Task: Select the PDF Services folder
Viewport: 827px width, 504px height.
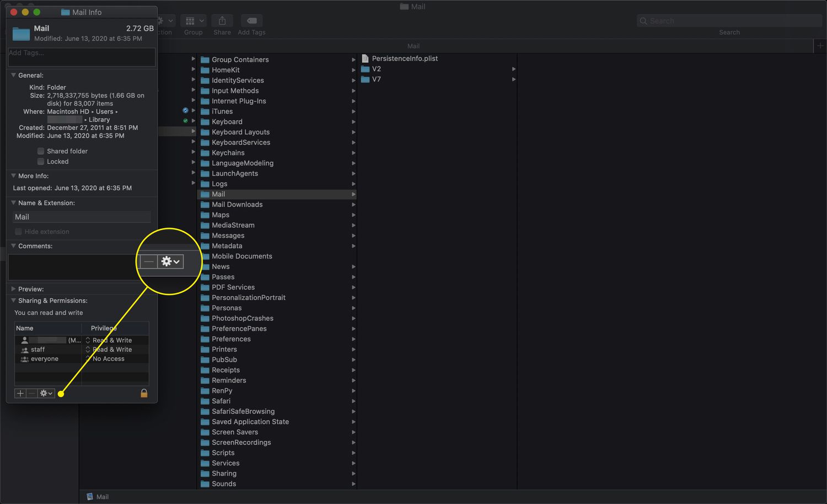Action: coord(277,287)
